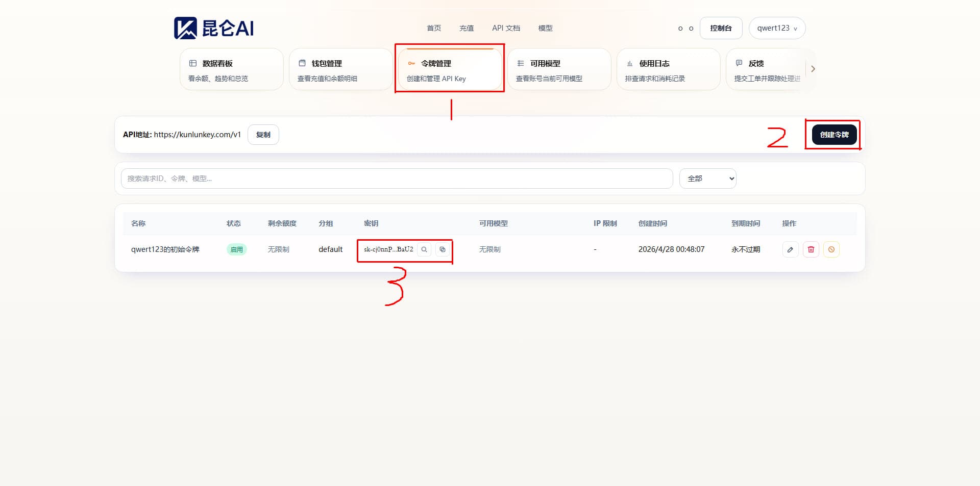Switch to API 文档
The width and height of the screenshot is (980, 486).
coord(505,28)
